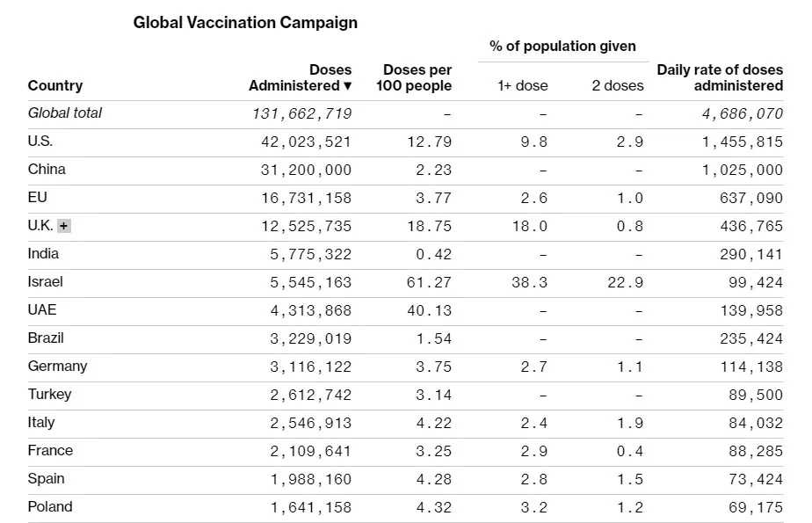Select the UAE row label
The width and height of the screenshot is (812, 523).
tap(42, 309)
